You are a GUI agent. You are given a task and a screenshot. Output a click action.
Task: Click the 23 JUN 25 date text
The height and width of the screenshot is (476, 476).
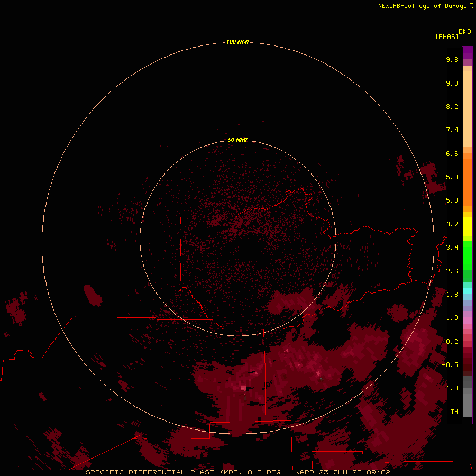340,472
